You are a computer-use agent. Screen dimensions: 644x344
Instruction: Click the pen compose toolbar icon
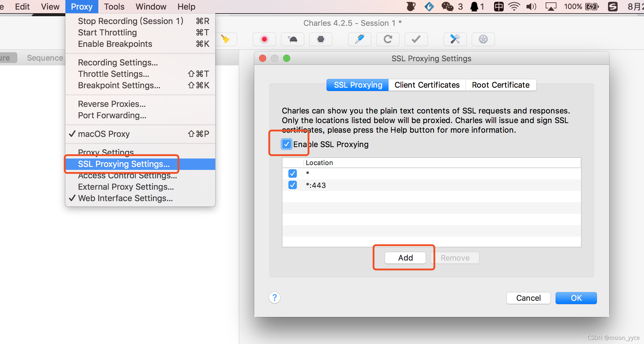pos(359,39)
